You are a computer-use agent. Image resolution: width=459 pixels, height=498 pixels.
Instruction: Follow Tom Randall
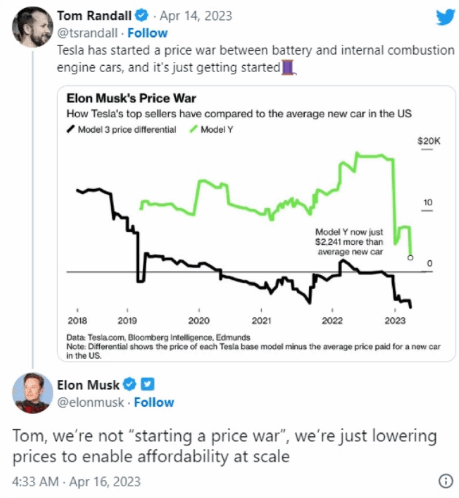pyautogui.click(x=147, y=33)
